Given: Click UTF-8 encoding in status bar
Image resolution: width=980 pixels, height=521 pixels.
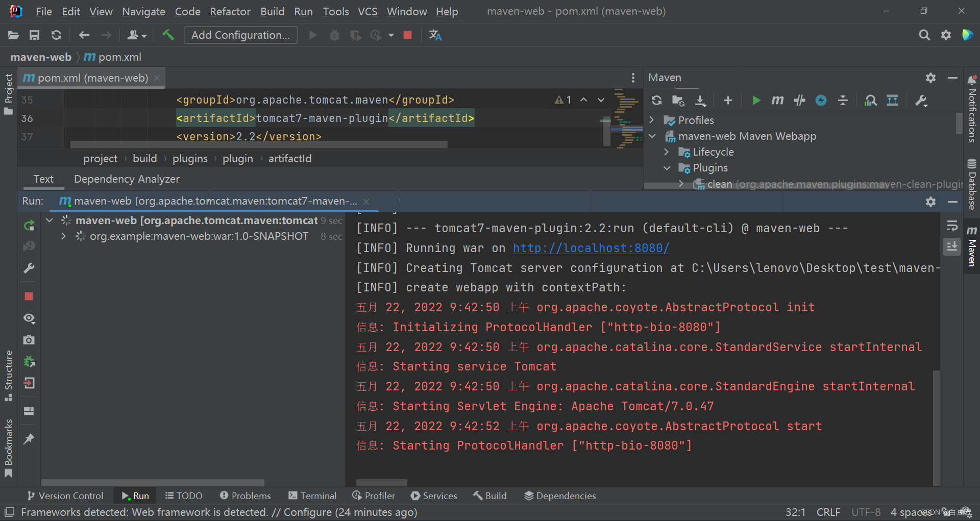Looking at the screenshot, I should (866, 512).
